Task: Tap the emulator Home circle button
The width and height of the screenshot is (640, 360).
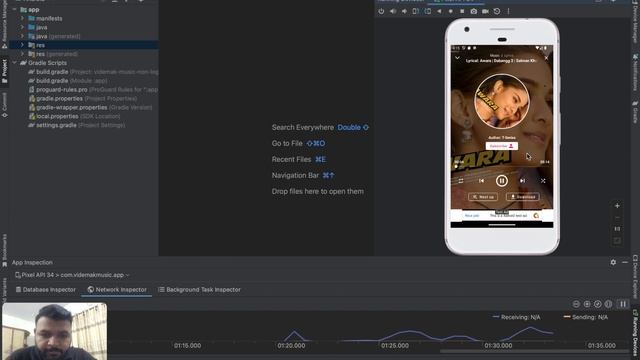Action: click(451, 11)
